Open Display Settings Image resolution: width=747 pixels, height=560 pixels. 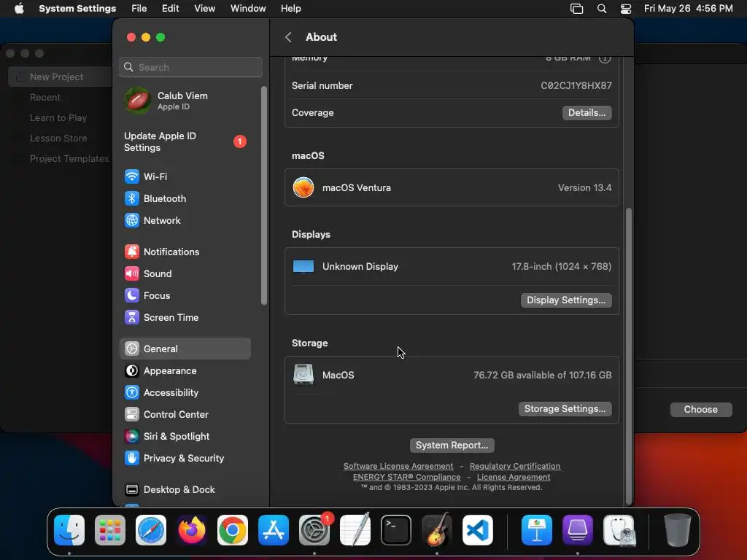click(x=566, y=300)
